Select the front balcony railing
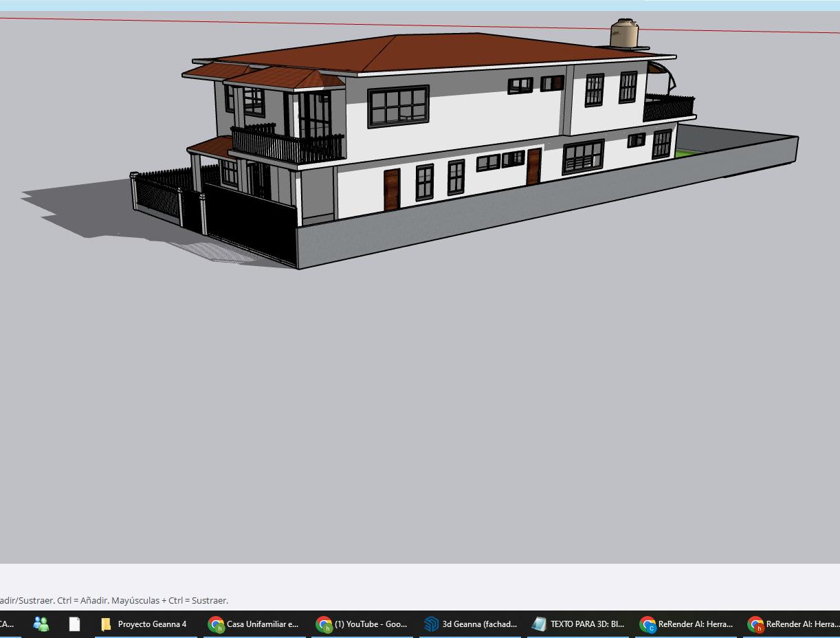 click(x=287, y=146)
